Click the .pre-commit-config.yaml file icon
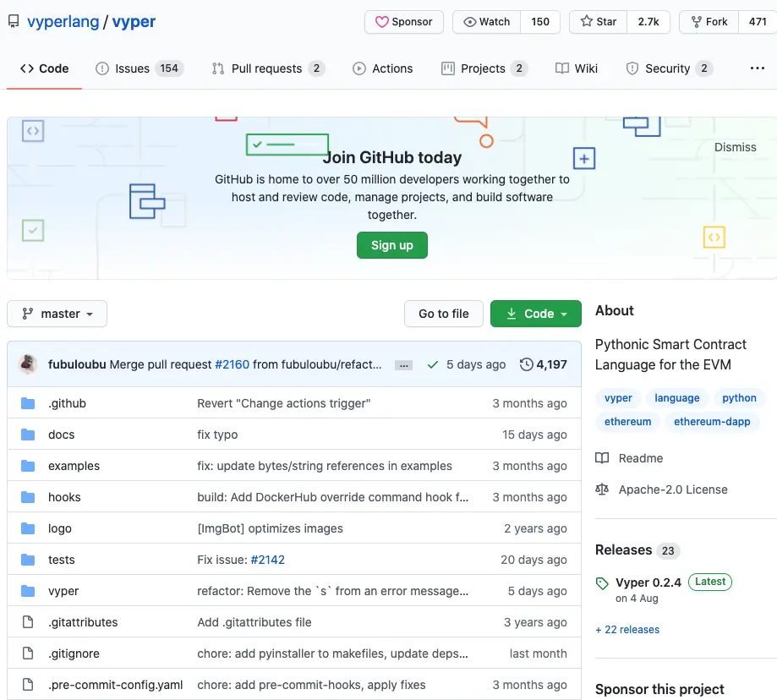 [x=28, y=685]
